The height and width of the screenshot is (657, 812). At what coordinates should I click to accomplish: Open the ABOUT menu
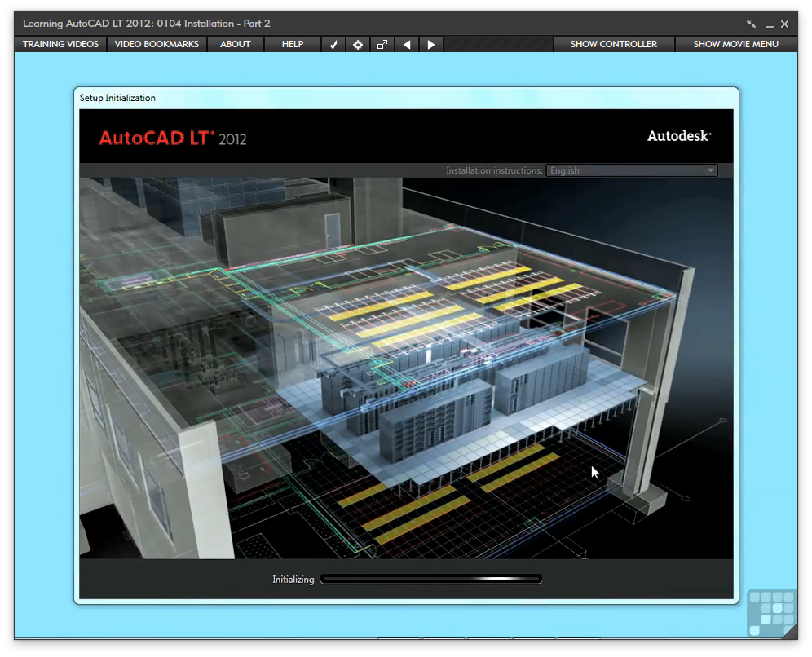tap(235, 44)
